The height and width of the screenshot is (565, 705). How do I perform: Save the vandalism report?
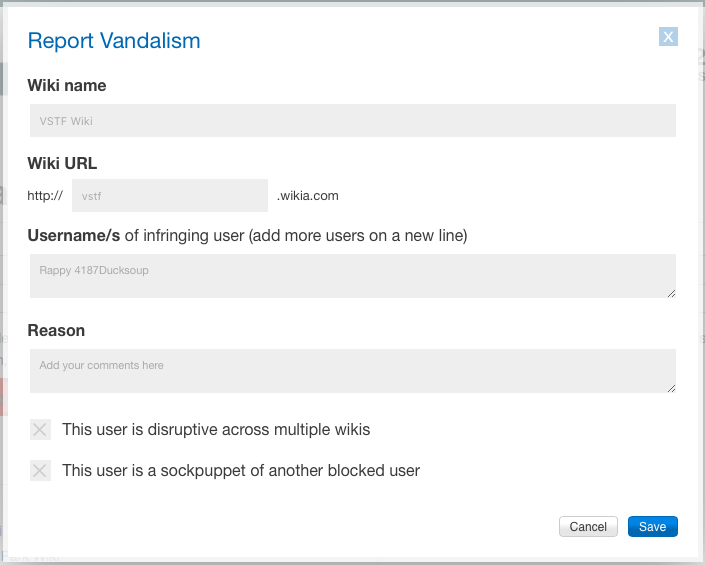pyautogui.click(x=652, y=527)
